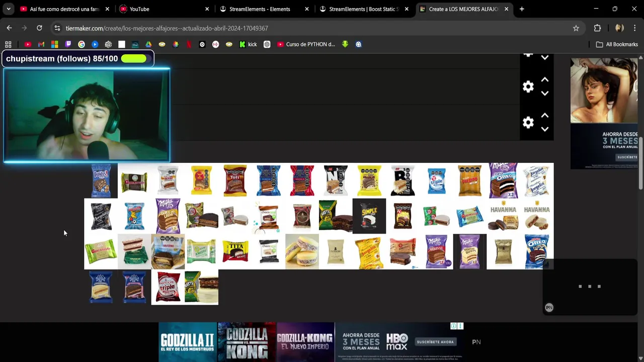
Task: Select the Pepitos alfajor image
Action: (101, 180)
